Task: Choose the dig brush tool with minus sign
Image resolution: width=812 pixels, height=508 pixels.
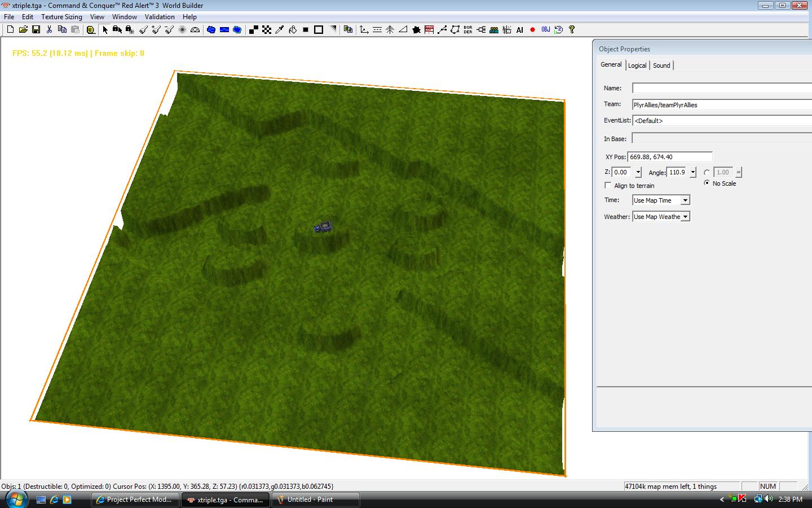Action: (x=169, y=29)
